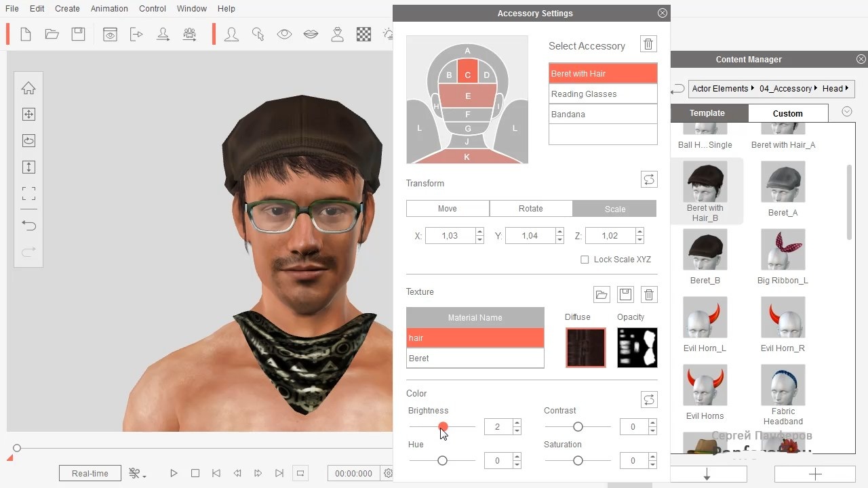868x488 pixels.
Task: Enable the Lock Scale XYZ checkbox
Action: click(585, 260)
